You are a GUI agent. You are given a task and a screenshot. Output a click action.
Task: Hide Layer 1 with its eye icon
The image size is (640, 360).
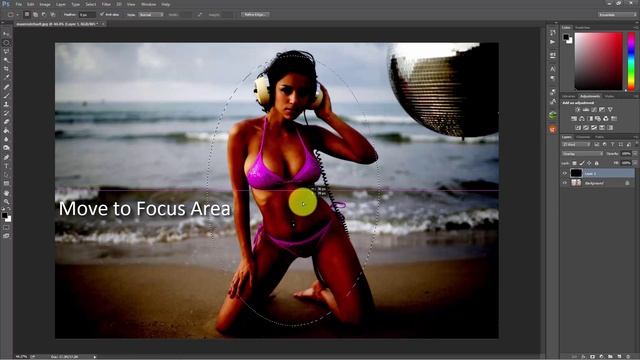[565, 173]
